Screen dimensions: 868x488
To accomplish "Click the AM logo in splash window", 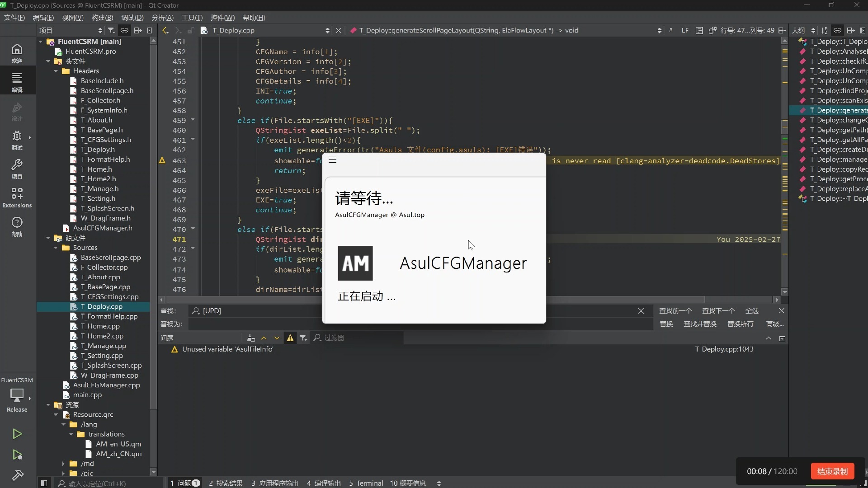I will point(355,263).
